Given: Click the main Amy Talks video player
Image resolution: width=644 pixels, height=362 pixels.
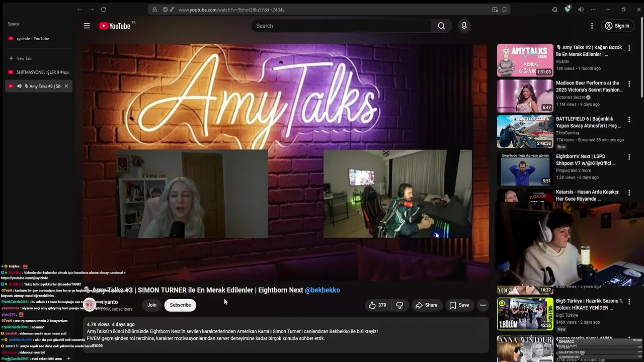Looking at the screenshot, I should [x=286, y=162].
